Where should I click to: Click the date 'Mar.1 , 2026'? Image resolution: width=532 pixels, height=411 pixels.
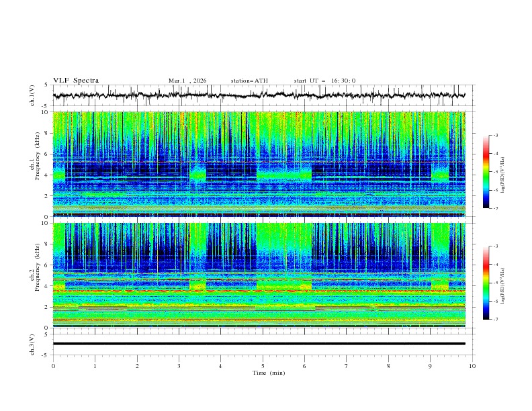coord(187,81)
